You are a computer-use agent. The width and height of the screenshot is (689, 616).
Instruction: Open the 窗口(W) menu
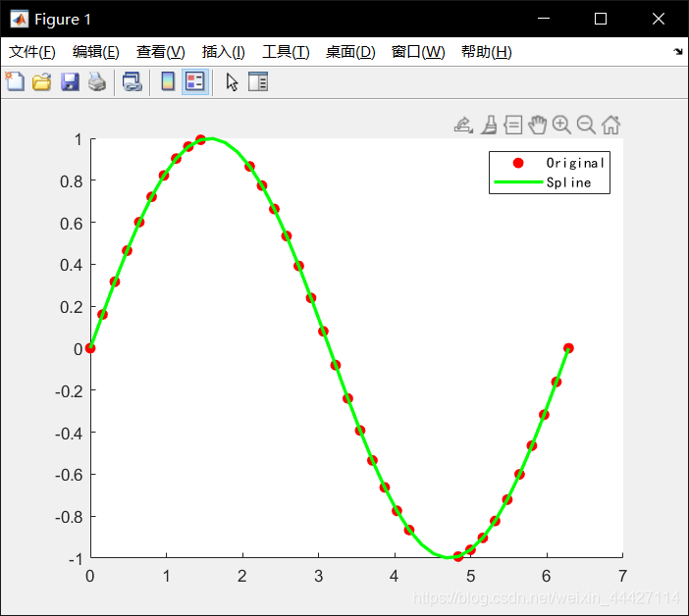(x=418, y=52)
